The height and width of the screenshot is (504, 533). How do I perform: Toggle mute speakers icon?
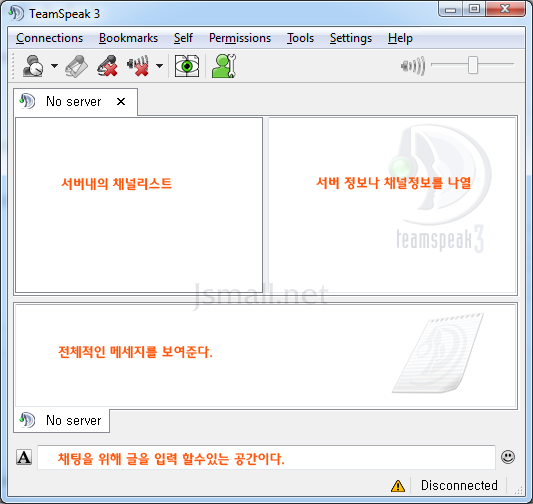(138, 66)
